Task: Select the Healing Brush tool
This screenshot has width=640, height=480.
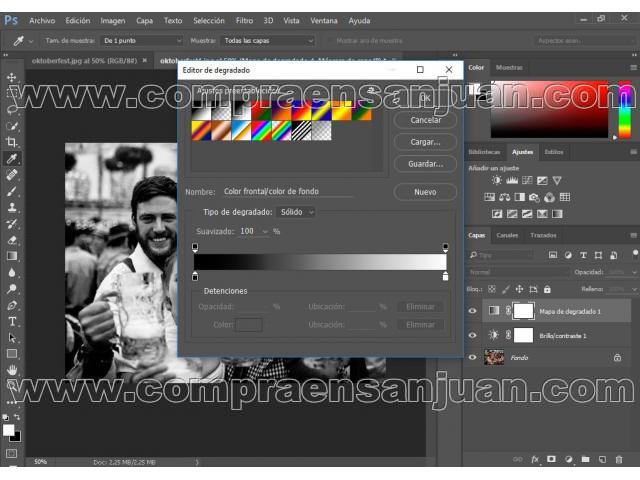Action: 11,175
